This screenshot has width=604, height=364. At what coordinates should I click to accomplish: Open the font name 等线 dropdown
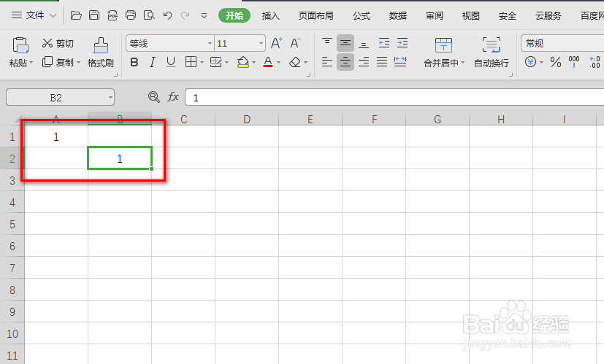tap(210, 44)
